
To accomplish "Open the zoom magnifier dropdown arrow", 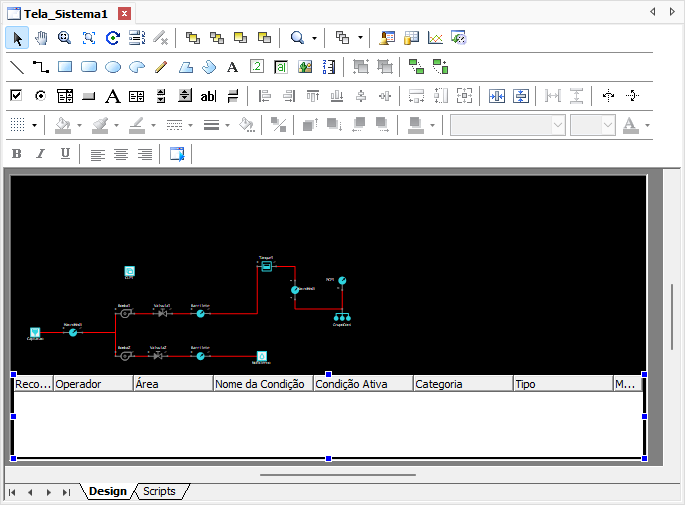I will 314,38.
